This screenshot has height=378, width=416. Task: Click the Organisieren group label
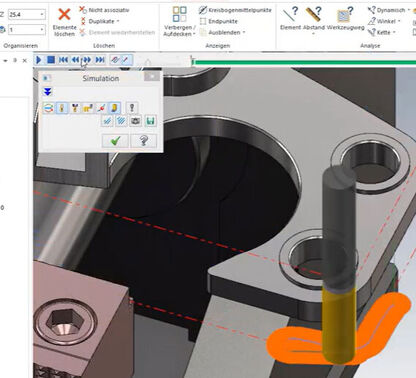20,46
